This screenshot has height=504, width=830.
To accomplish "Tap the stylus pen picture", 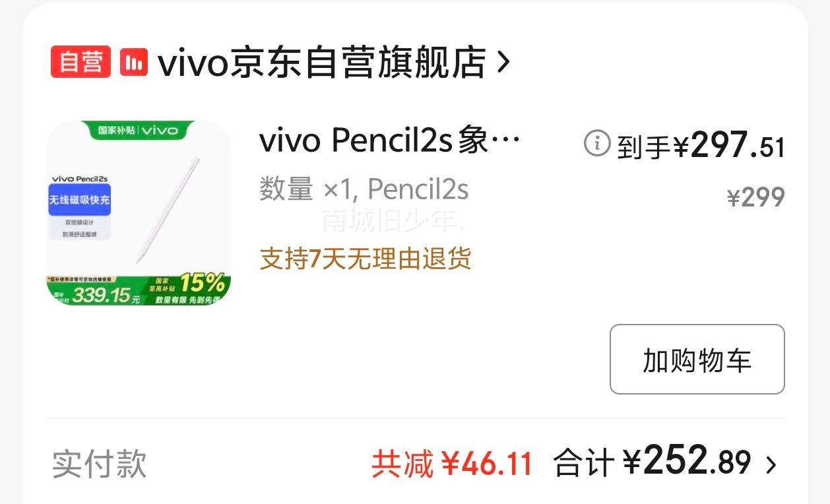I will 168,210.
